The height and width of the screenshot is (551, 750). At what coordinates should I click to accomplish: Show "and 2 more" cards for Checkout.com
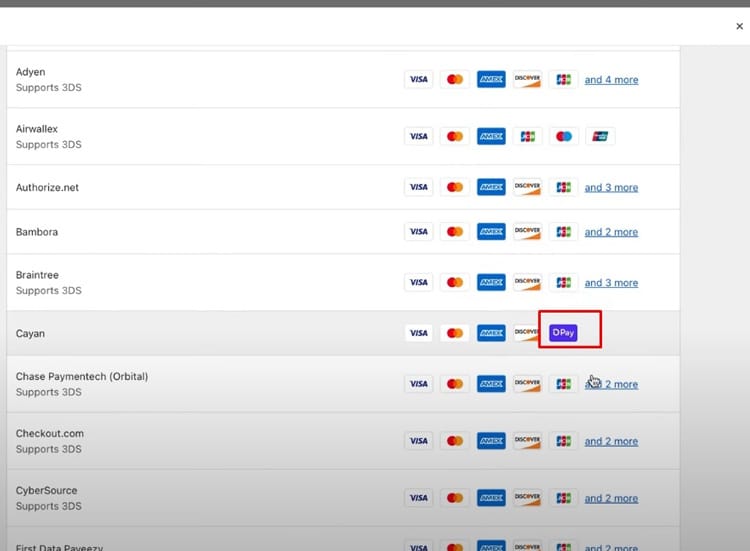point(611,441)
